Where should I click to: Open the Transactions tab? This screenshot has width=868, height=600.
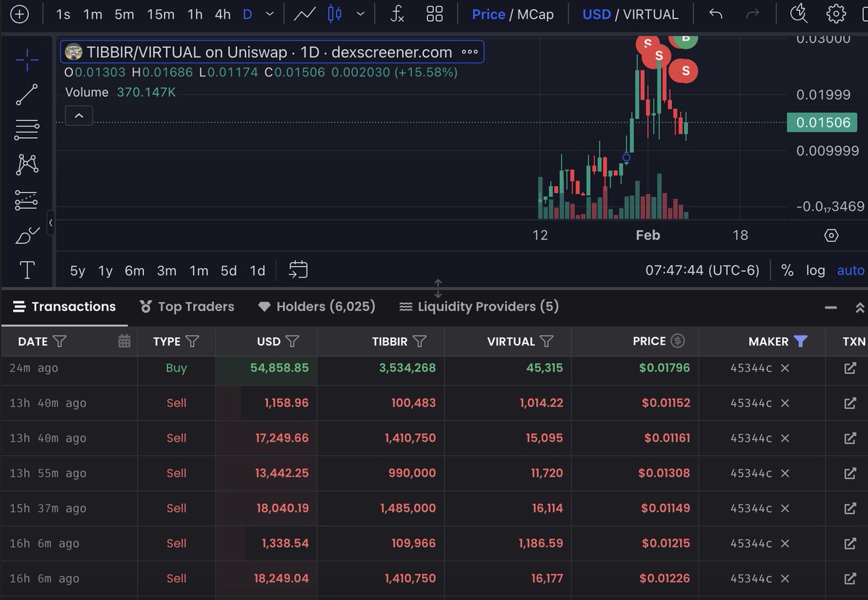[64, 307]
